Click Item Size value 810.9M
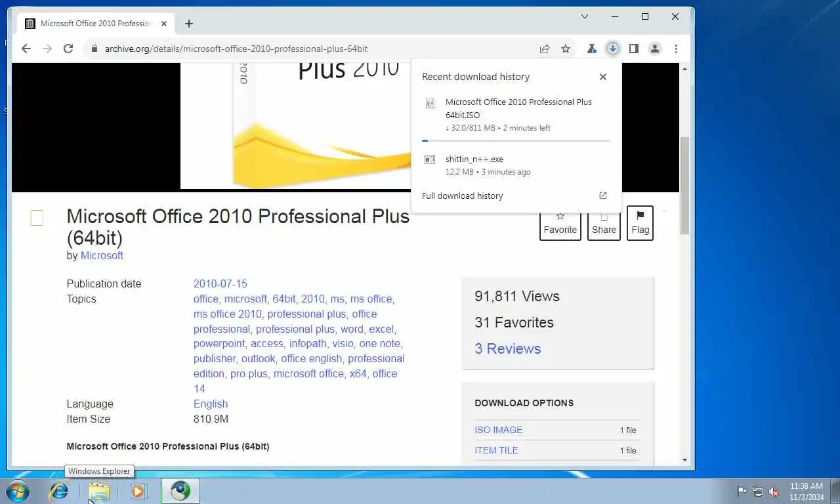The image size is (840, 504). click(211, 419)
